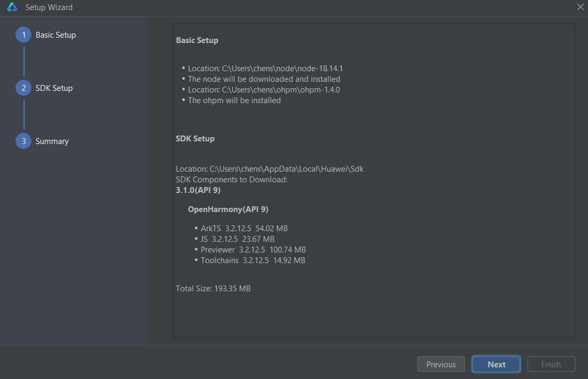Go to Summary step label

click(52, 141)
